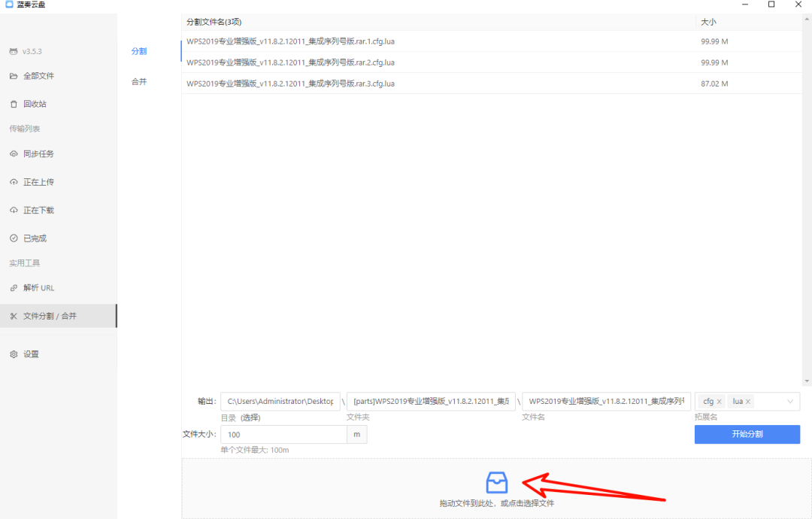
Task: Click the settings gear icon
Action: [14, 354]
